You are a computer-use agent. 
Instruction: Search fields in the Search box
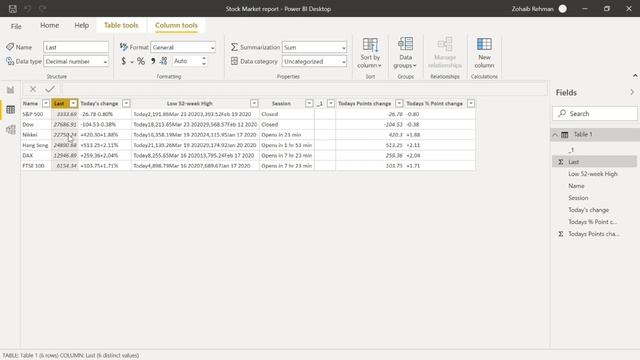[x=595, y=113]
